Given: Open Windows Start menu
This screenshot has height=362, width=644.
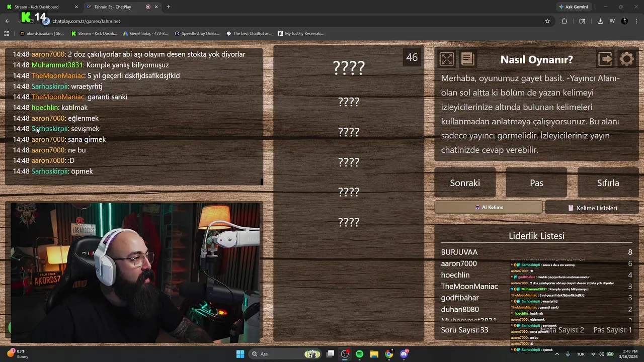Looking at the screenshot, I should click(240, 354).
